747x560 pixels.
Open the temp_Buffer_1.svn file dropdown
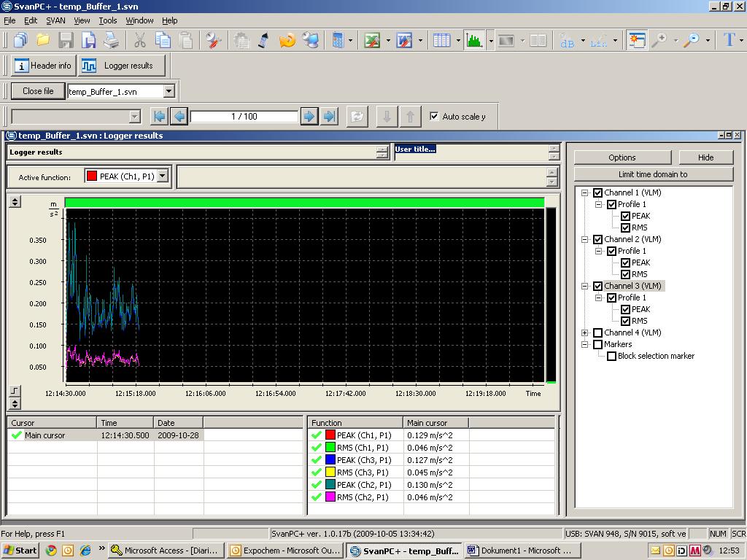click(169, 91)
